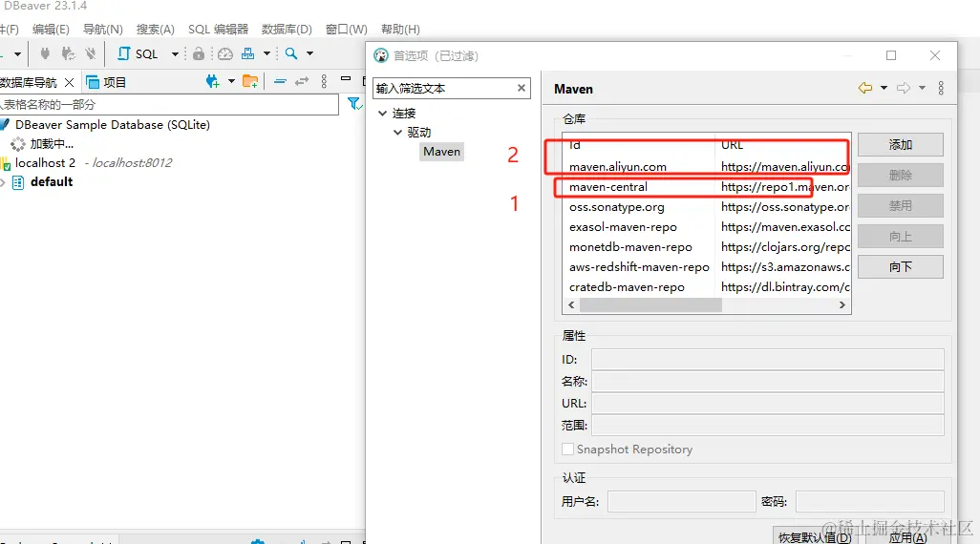The width and height of the screenshot is (980, 544).
Task: Select DBeaver Sample Database (SQLite)
Action: tap(113, 125)
